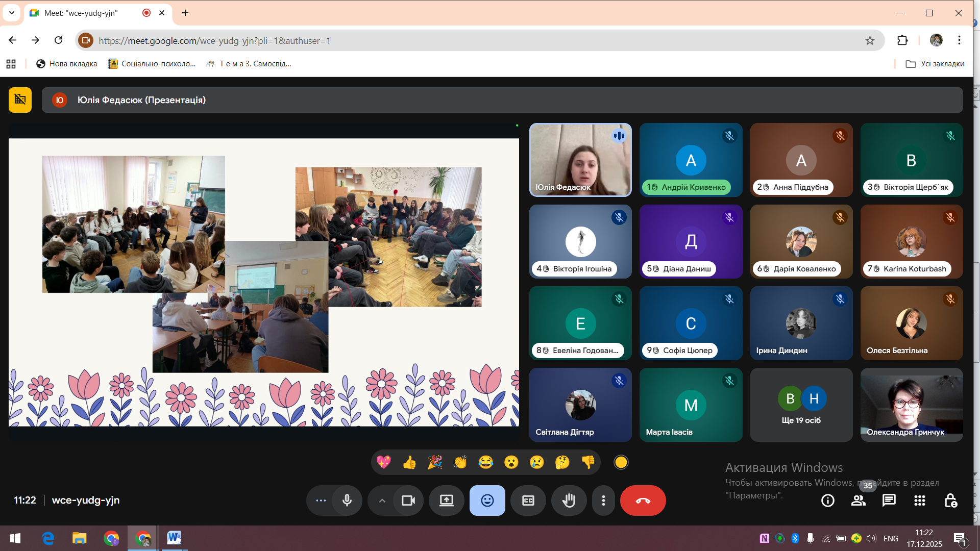This screenshot has height=551, width=980.
Task: Raise your hand in the meeting
Action: click(x=569, y=500)
